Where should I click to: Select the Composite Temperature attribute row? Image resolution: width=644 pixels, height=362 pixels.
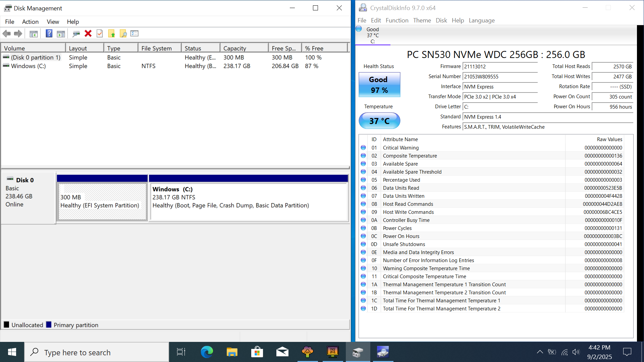(x=492, y=156)
